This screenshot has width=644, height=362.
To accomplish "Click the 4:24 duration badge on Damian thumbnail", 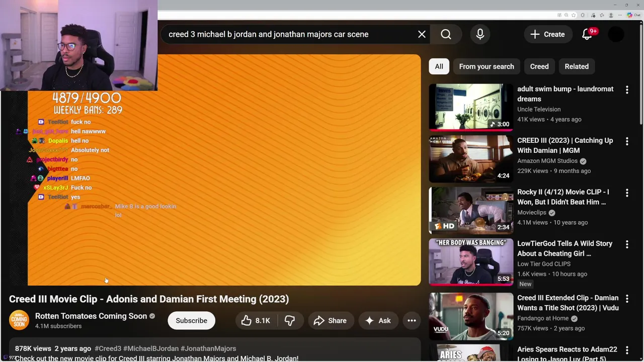I will [503, 175].
